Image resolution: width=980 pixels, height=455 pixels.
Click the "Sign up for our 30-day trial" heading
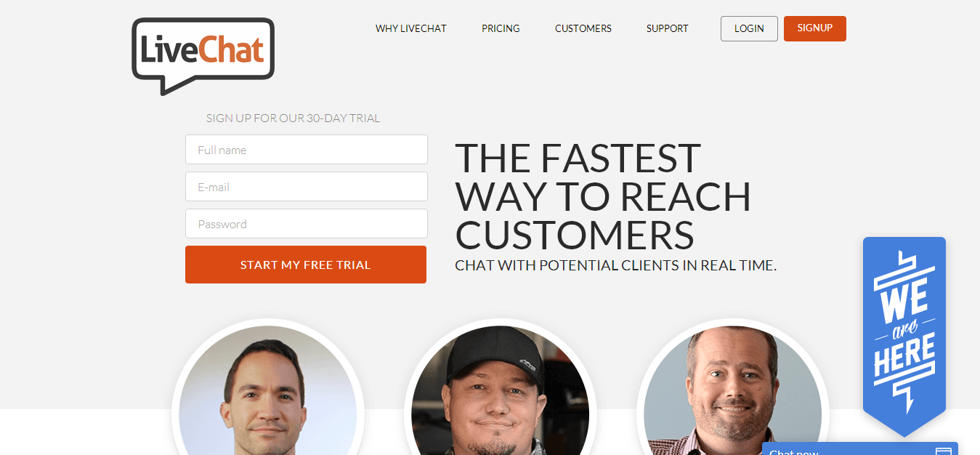[293, 118]
